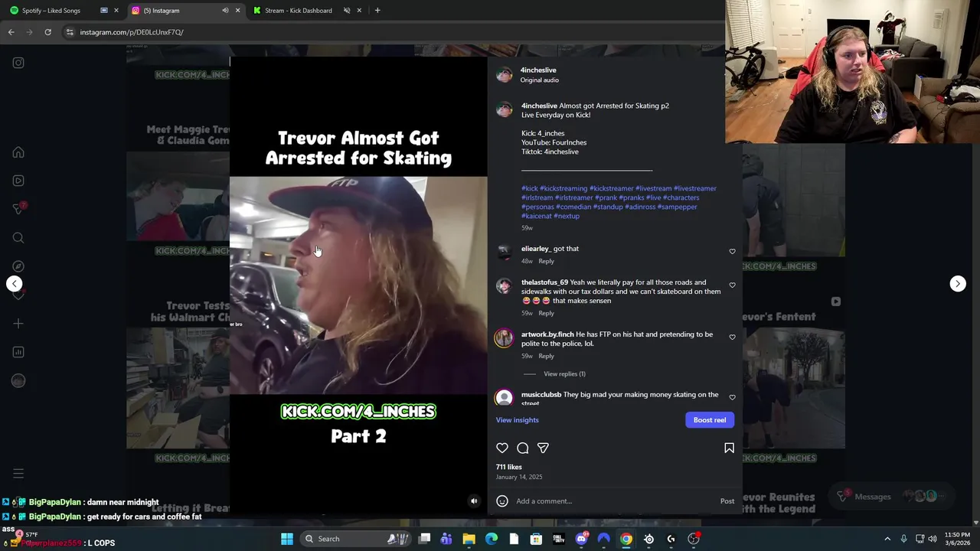Toggle the reel audio mute button

[x=474, y=501]
